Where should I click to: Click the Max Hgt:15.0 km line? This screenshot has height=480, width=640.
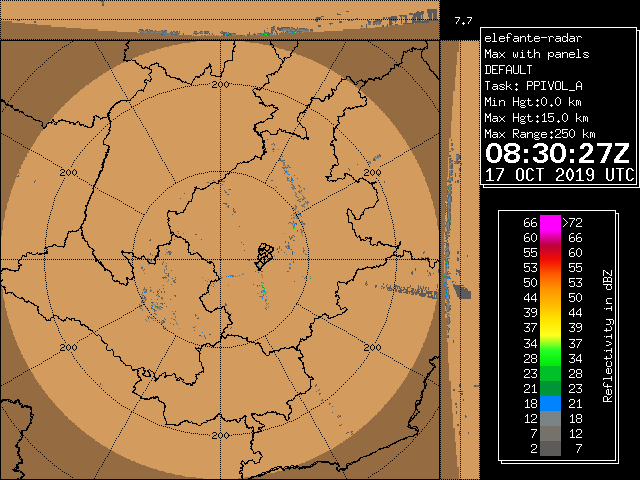coord(533,118)
